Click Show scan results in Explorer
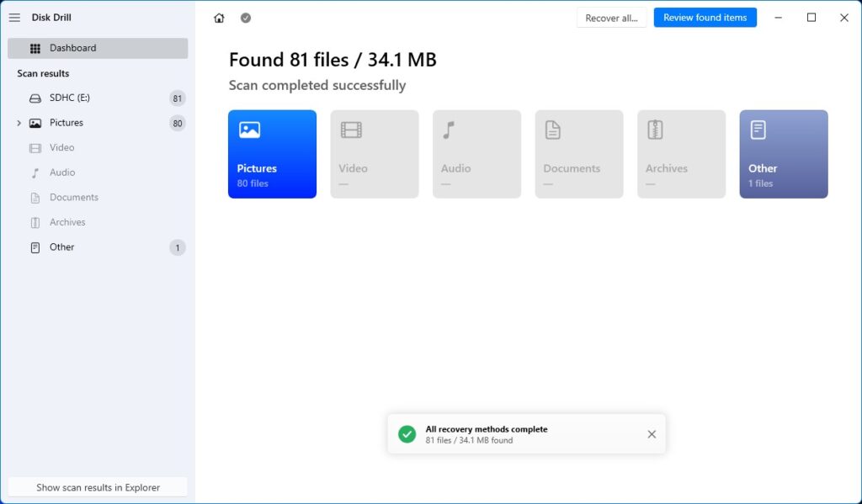This screenshot has width=862, height=504. 98,486
